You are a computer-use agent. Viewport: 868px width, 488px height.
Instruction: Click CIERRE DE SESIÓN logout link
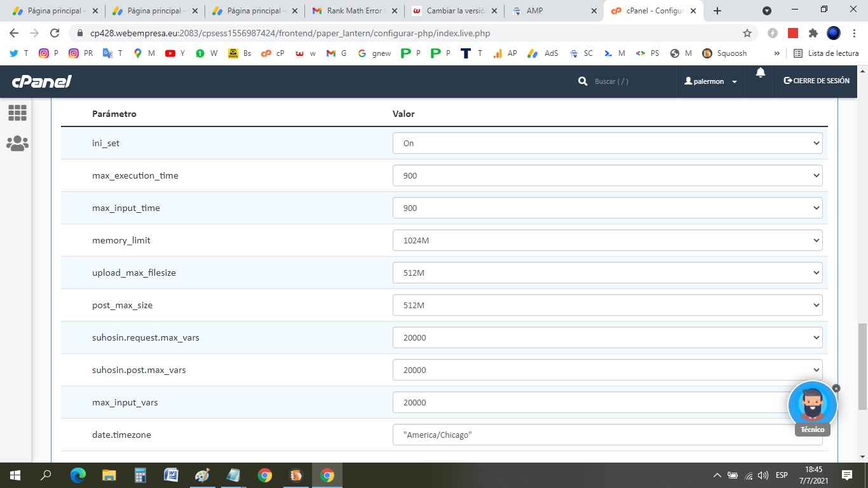(817, 81)
